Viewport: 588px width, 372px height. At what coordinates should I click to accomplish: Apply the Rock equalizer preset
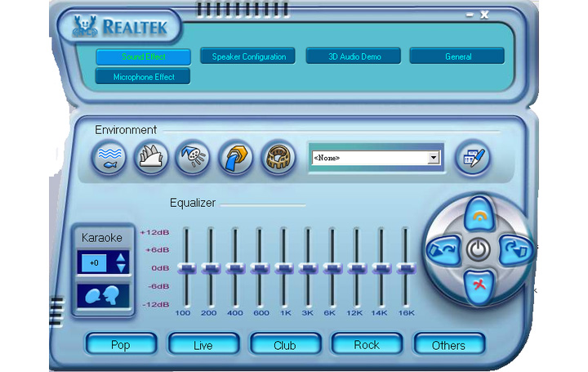[x=367, y=345]
